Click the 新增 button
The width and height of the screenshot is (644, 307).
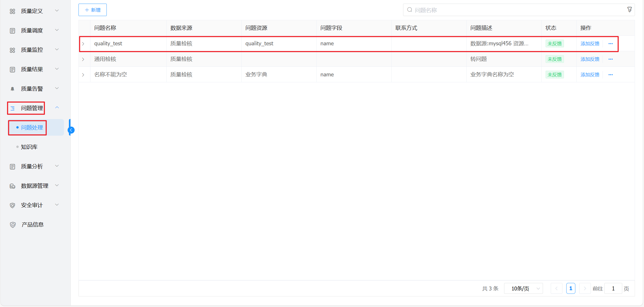[x=92, y=10]
